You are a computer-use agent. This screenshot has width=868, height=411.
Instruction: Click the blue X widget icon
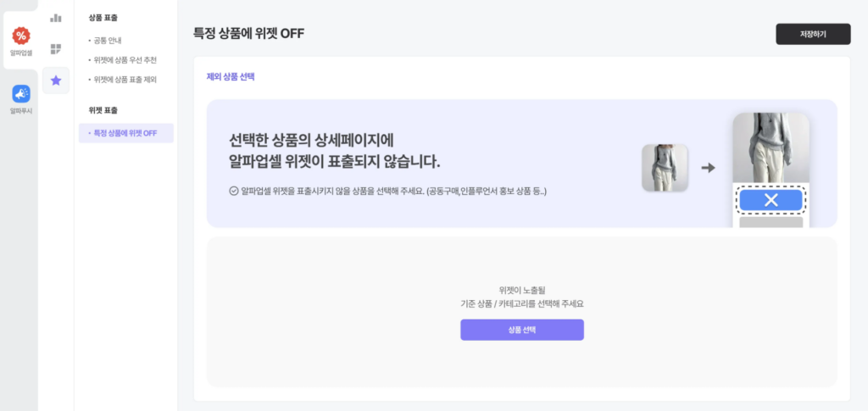[x=771, y=200]
